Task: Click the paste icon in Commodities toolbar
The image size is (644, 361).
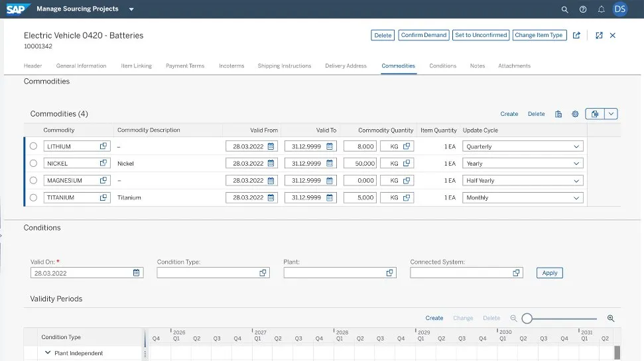Action: tap(558, 114)
